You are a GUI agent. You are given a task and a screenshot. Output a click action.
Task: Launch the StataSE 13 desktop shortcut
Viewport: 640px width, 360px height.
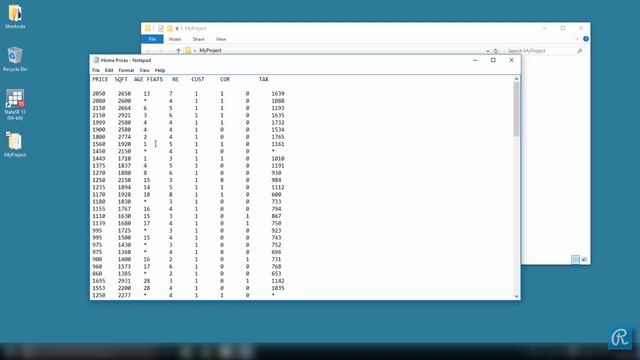click(x=15, y=104)
